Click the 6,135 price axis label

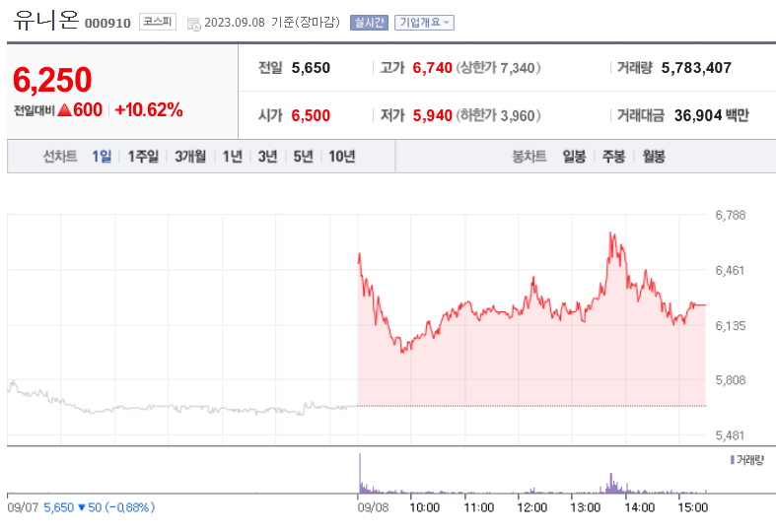pyautogui.click(x=731, y=326)
